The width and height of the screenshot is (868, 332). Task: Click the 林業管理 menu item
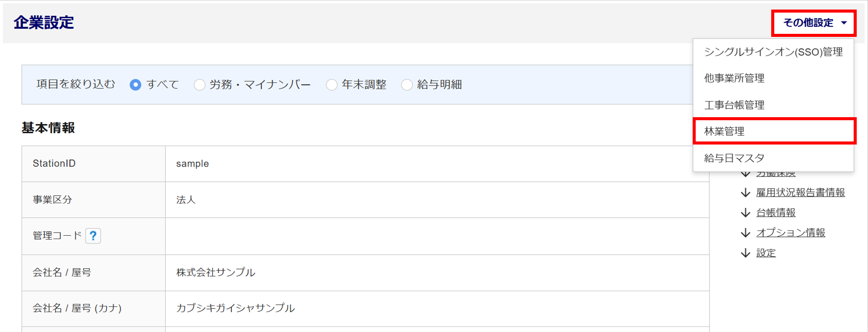[724, 131]
